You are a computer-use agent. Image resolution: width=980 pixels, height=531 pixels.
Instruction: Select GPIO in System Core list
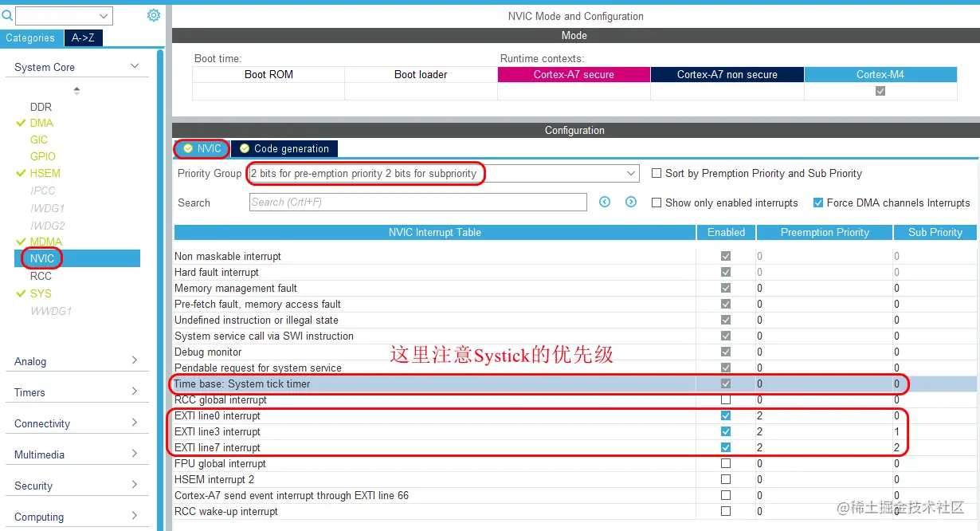click(43, 156)
